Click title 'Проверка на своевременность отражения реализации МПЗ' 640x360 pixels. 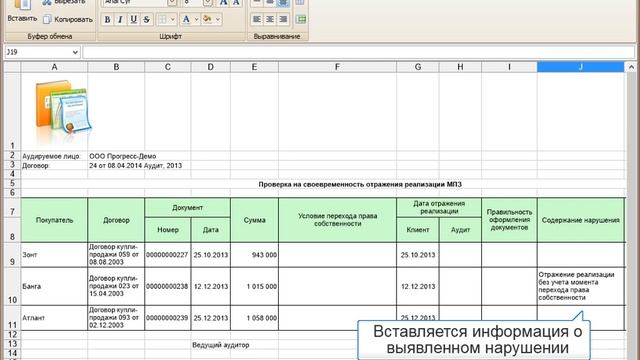point(360,184)
